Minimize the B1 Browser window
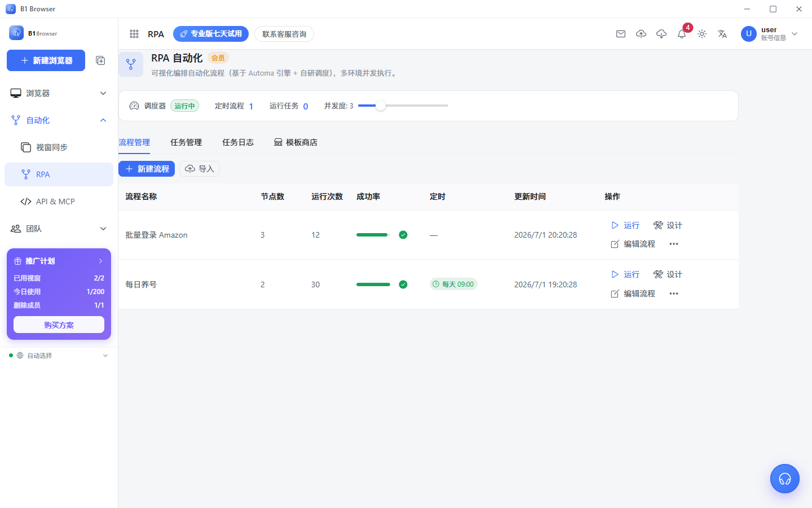This screenshot has height=508, width=812. pyautogui.click(x=747, y=9)
